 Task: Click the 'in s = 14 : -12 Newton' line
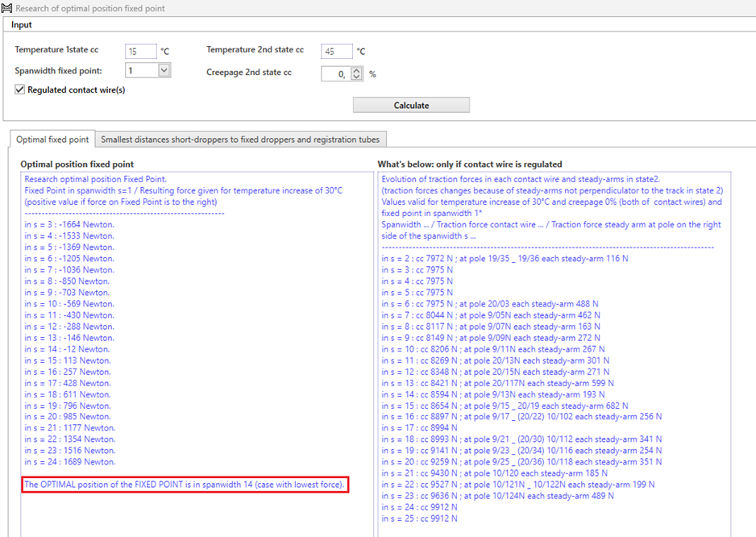tap(68, 349)
